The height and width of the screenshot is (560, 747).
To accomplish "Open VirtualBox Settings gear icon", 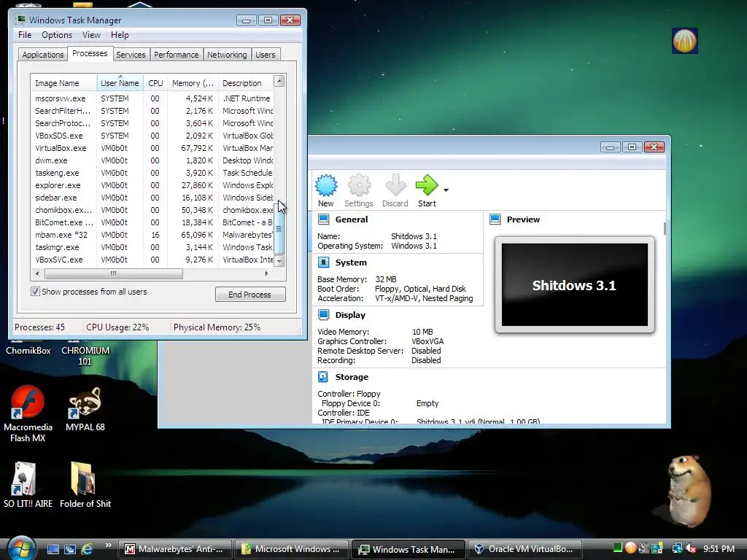I will pos(359,185).
